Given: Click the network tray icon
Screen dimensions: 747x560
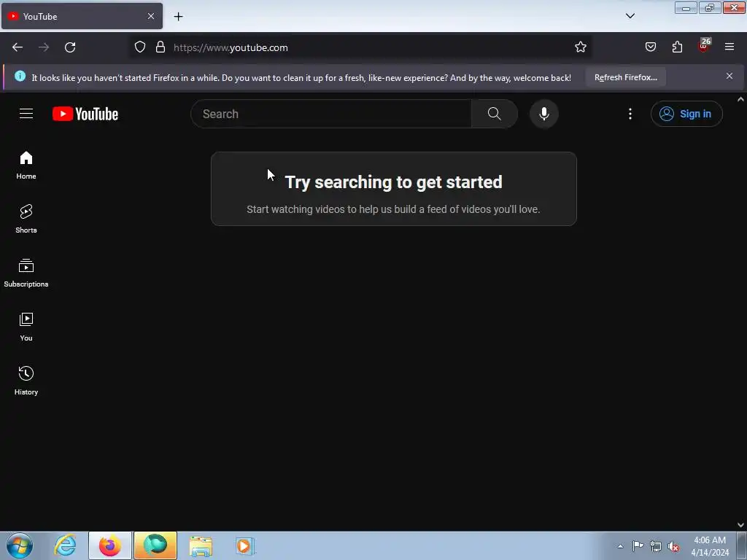Looking at the screenshot, I should 656,547.
